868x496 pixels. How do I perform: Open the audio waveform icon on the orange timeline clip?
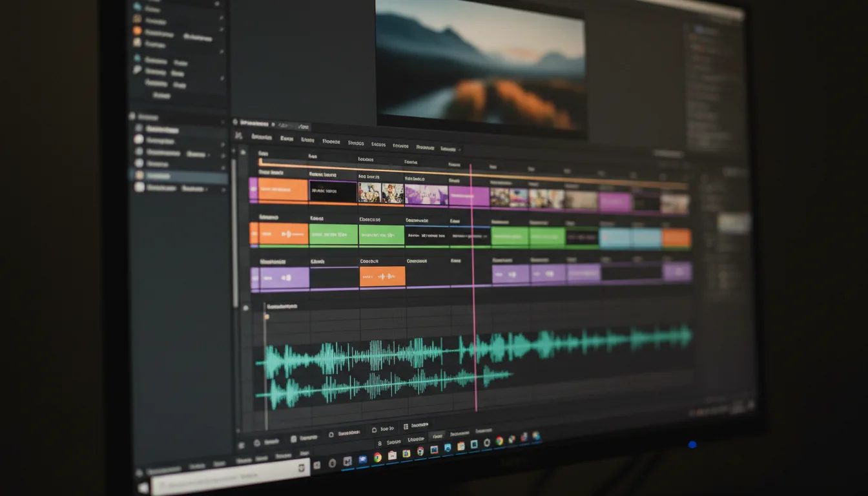(288, 233)
